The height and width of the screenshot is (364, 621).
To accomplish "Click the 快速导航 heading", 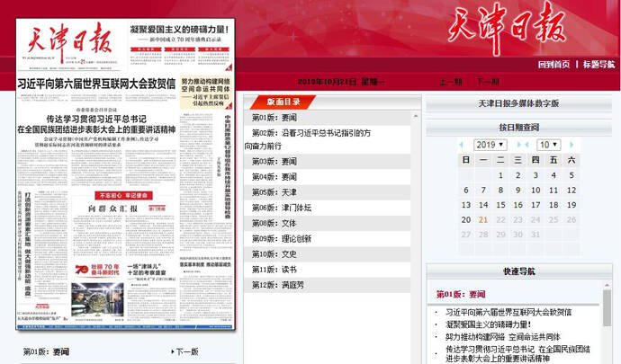I will click(518, 271).
